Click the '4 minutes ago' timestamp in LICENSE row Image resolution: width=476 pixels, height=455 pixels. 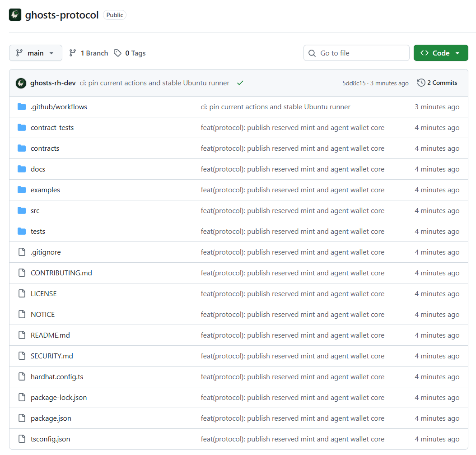437,294
